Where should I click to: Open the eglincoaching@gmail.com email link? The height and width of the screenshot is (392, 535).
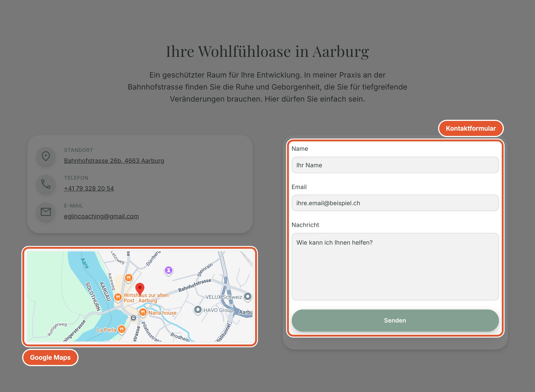tap(101, 216)
